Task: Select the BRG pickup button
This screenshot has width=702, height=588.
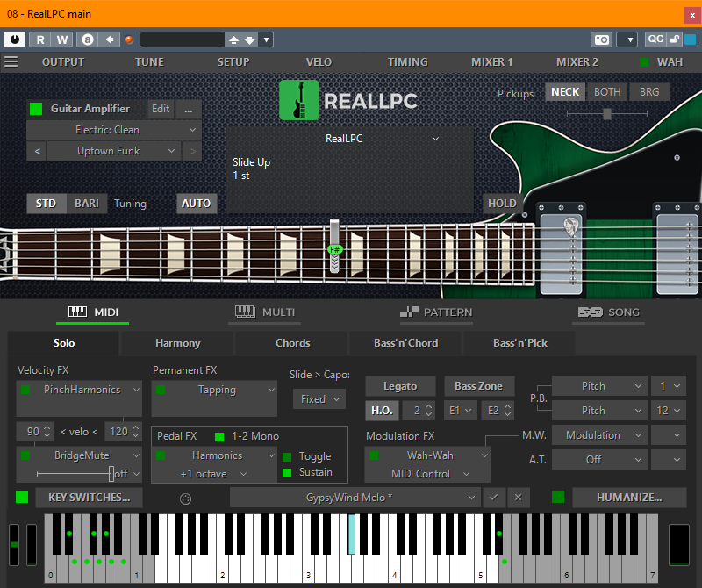Action: [649, 92]
